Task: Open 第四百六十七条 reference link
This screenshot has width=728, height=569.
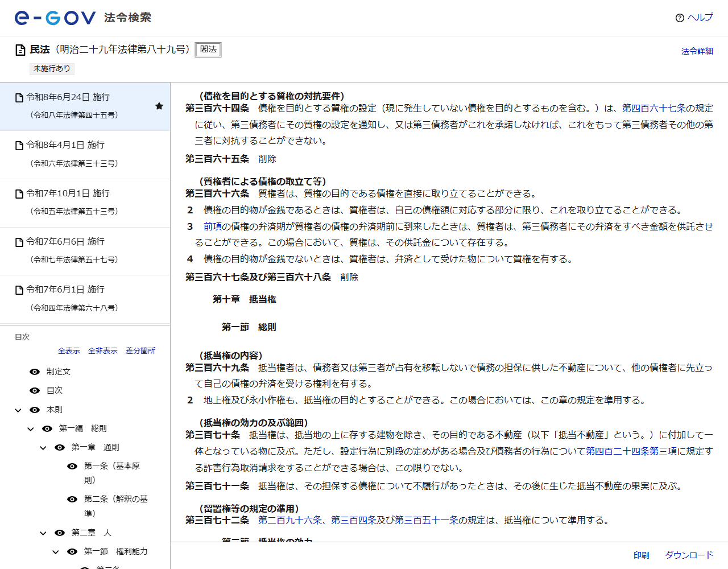Action: click(x=653, y=108)
